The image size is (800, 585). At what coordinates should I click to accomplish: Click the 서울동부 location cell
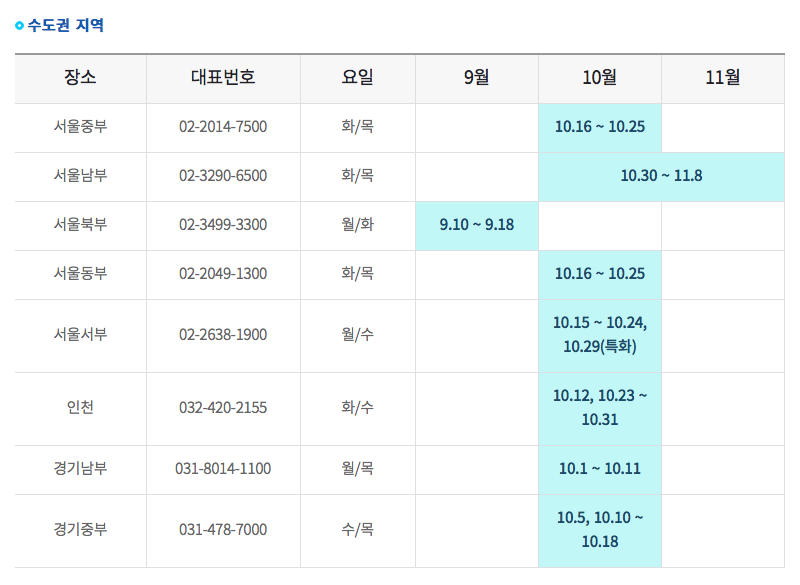pos(80,274)
